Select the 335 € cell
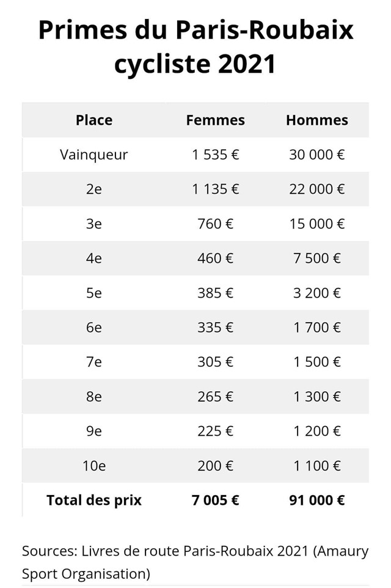Screen dimensions: 391x588 (x=215, y=328)
